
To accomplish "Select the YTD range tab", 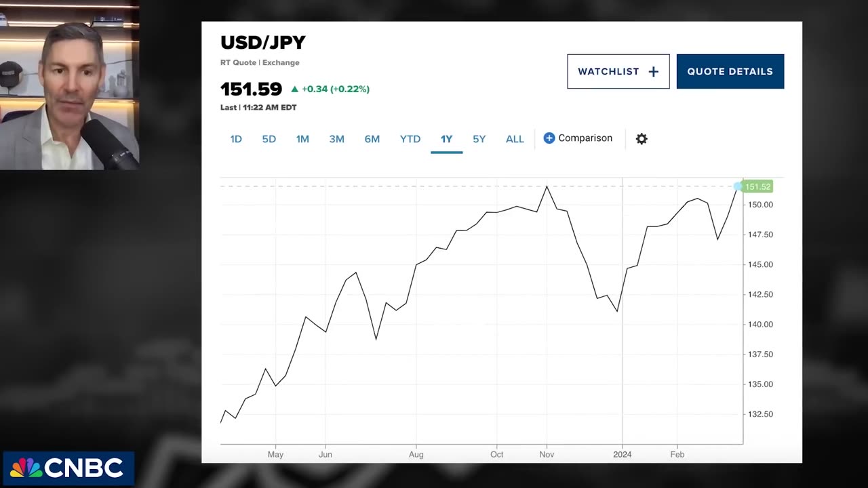I will [x=410, y=139].
